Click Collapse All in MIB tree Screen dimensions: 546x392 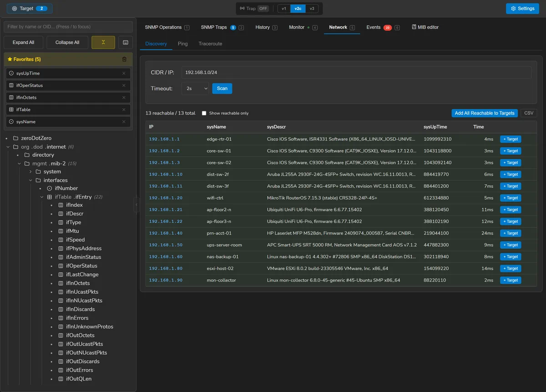click(67, 42)
